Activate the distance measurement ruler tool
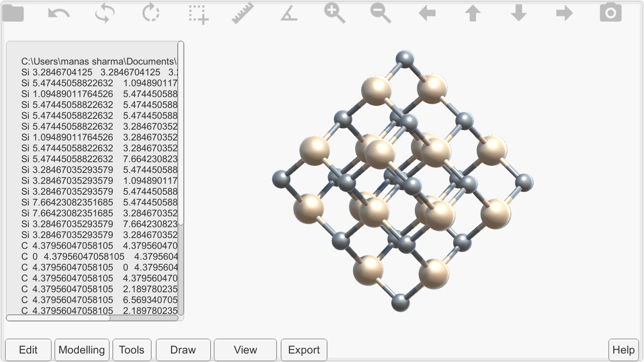The height and width of the screenshot is (362, 644). [x=242, y=13]
